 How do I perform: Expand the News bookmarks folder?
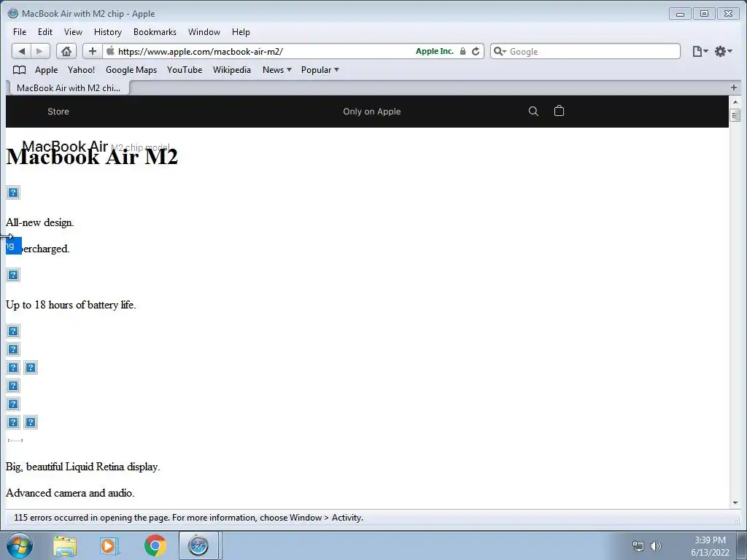pyautogui.click(x=276, y=70)
